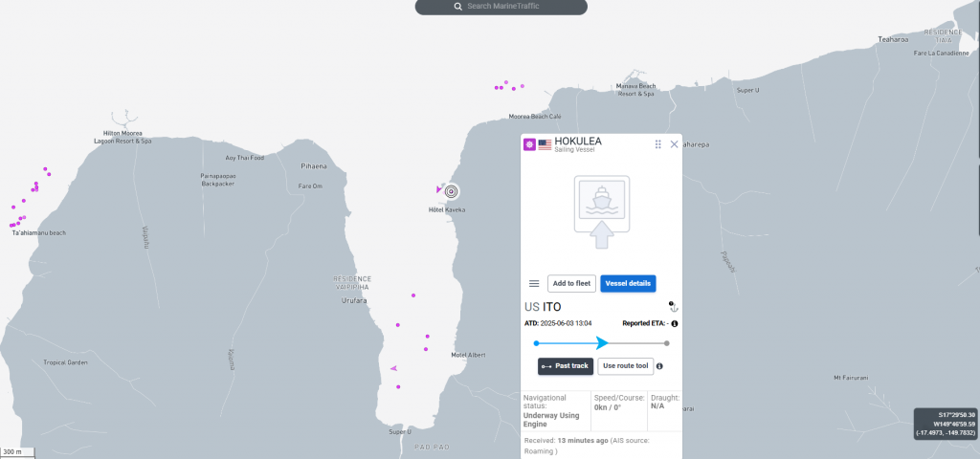Select the targeted vessel marker near Hôtel Kaveka
The width and height of the screenshot is (980, 459).
(x=452, y=190)
